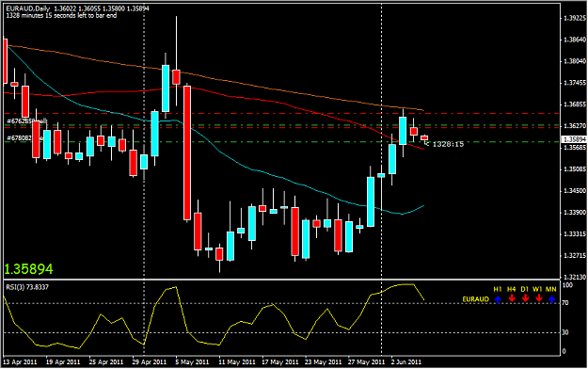The image size is (588, 369).
Task: Click the 1.32130 price axis label
Action: tap(575, 278)
